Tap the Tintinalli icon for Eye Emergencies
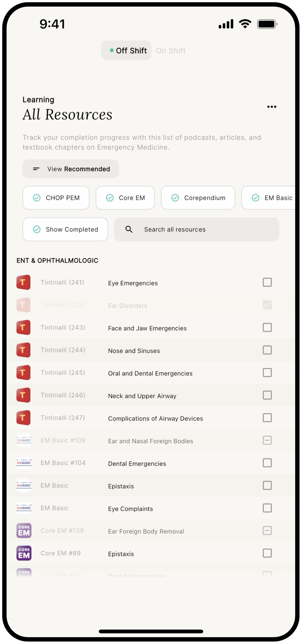 (24, 282)
